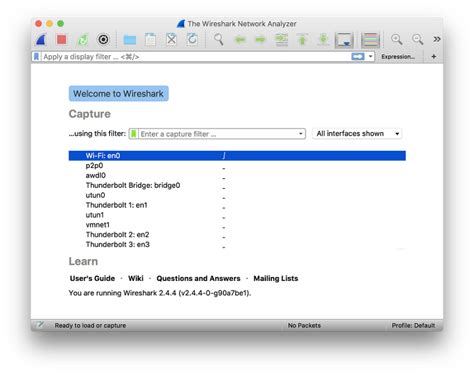Select the utun1 interface
Viewport: 474px width, 375px height.
point(237,215)
